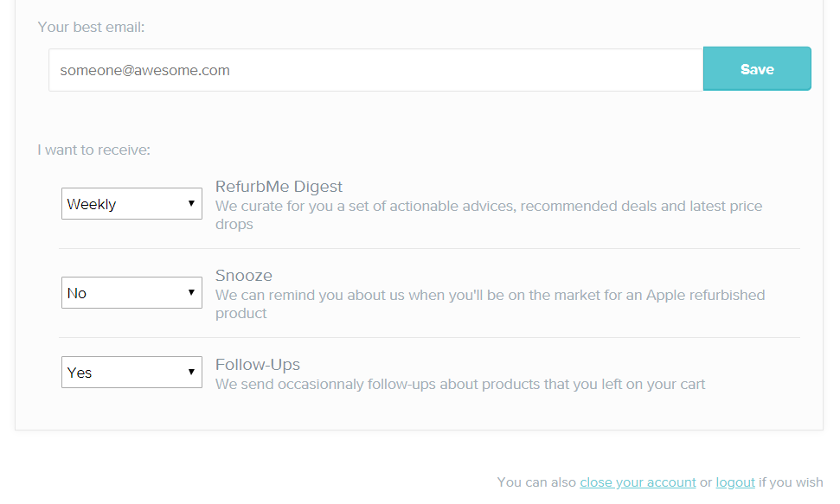The width and height of the screenshot is (840, 504).
Task: Follow the close your account link
Action: pyautogui.click(x=638, y=482)
